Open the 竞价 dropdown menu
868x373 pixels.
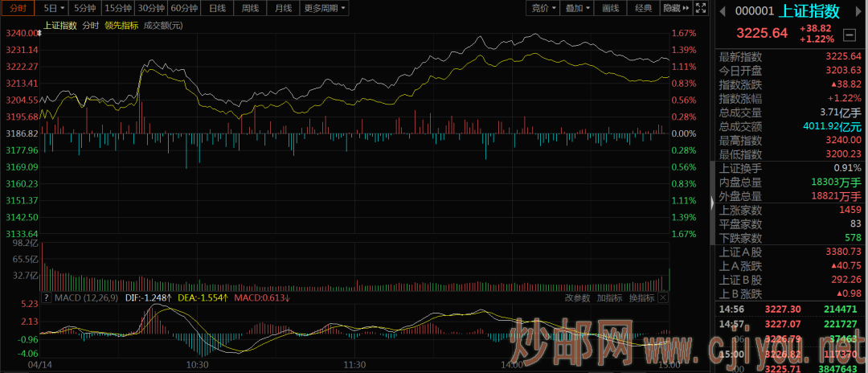(543, 8)
